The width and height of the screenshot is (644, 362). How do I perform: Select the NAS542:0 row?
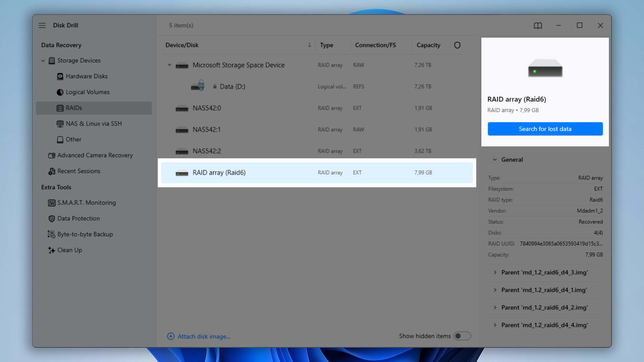[x=317, y=108]
